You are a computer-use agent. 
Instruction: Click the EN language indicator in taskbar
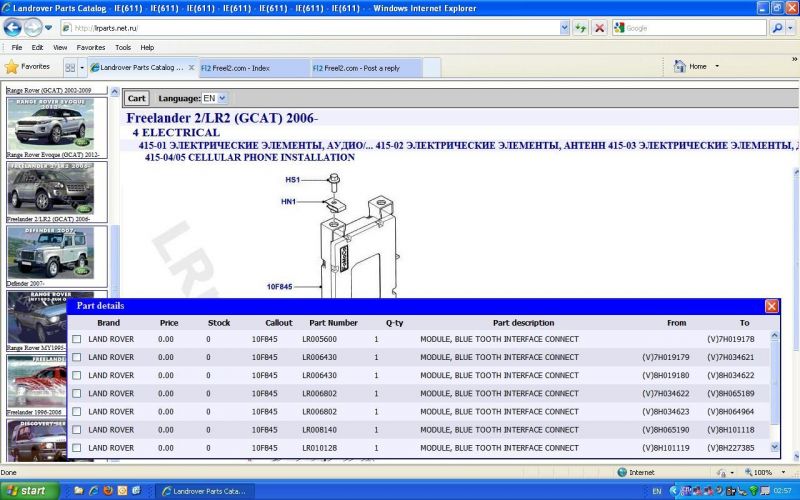click(x=657, y=491)
